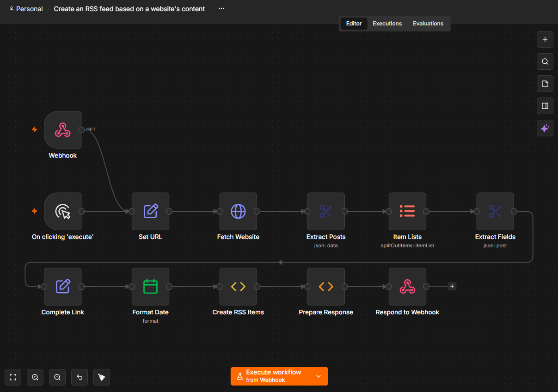The image size is (558, 392).
Task: Open the node search magnifier icon
Action: (x=545, y=61)
